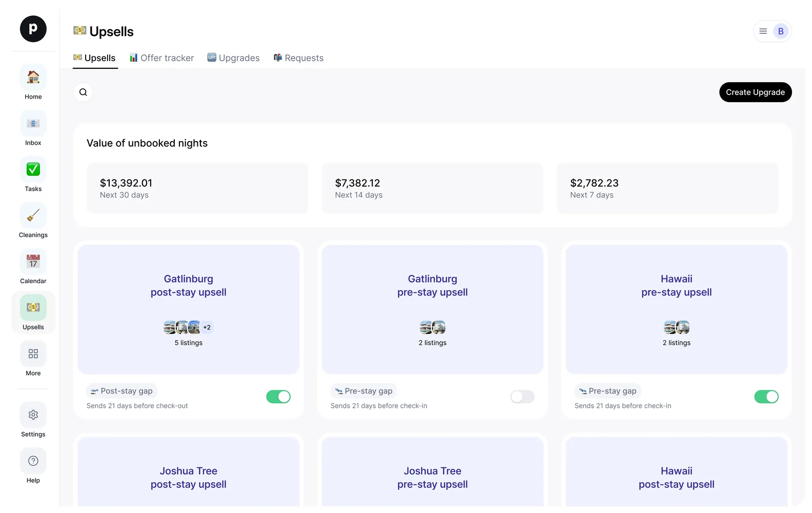Click the B user avatar
Screen dimensions: 812x513
click(781, 31)
